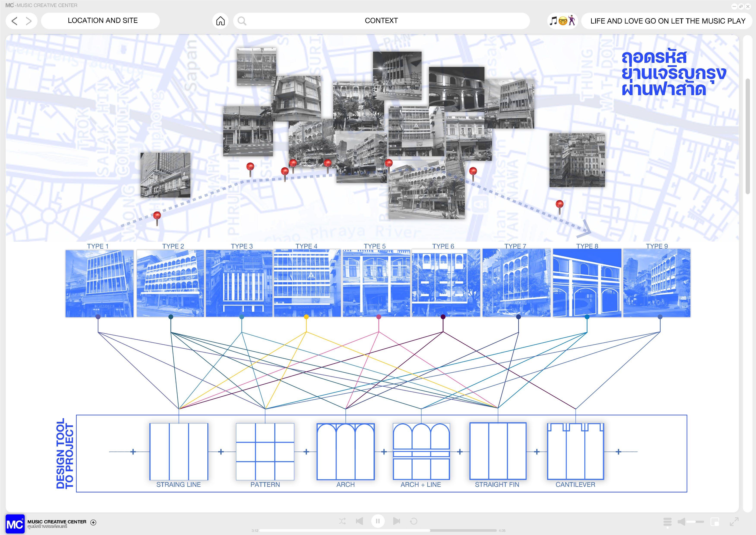Click the music emoji icons button

tap(562, 21)
